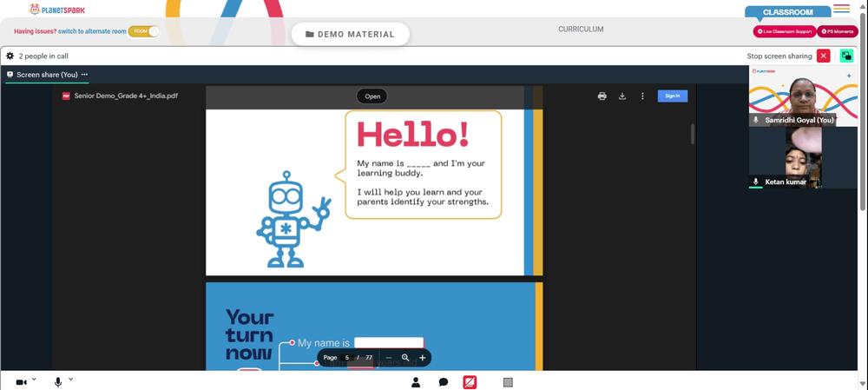Zoom out the PDF with minus icon
This screenshot has width=868, height=390.
pyautogui.click(x=389, y=358)
